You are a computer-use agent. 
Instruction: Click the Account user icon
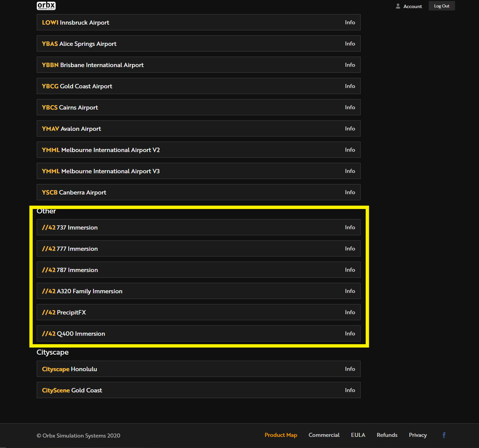pos(398,6)
